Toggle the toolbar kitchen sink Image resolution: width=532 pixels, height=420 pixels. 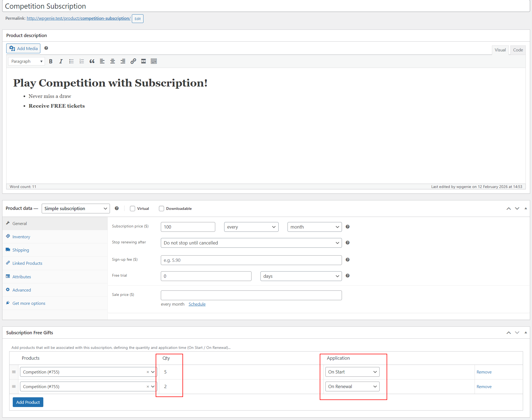[154, 61]
